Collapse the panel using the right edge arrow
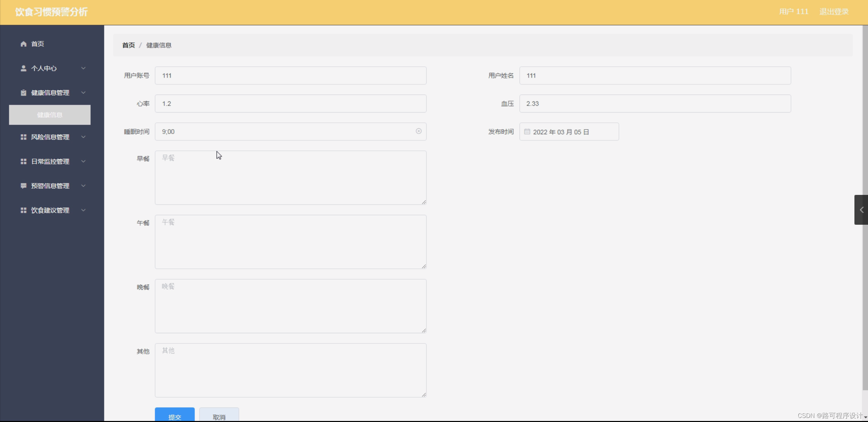The width and height of the screenshot is (868, 422). pos(861,210)
